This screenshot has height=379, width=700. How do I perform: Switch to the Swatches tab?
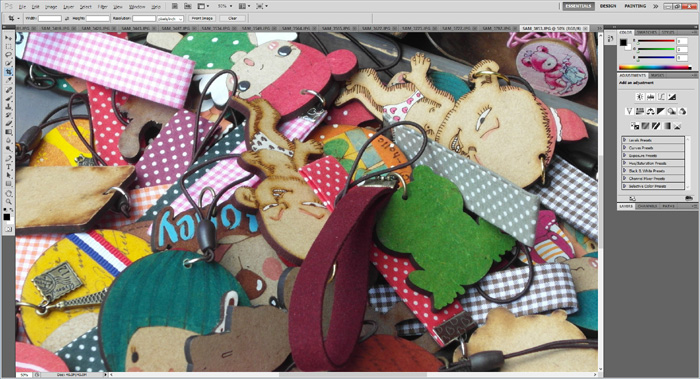(x=647, y=33)
